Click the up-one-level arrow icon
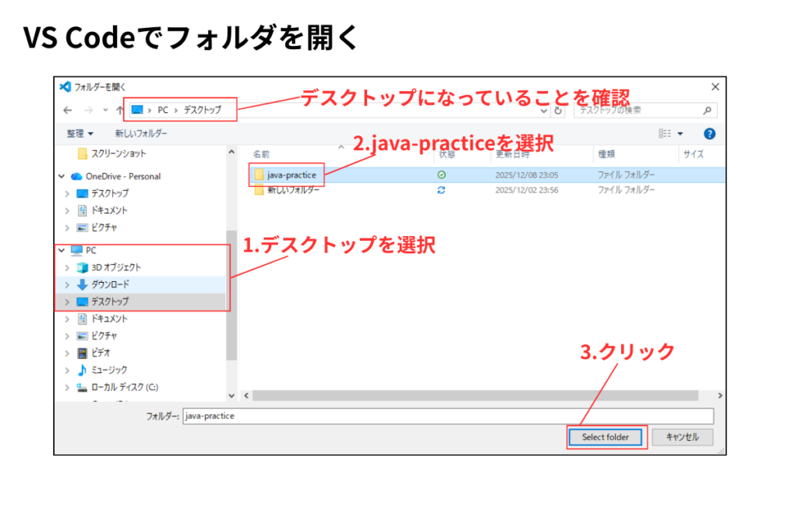 click(119, 111)
